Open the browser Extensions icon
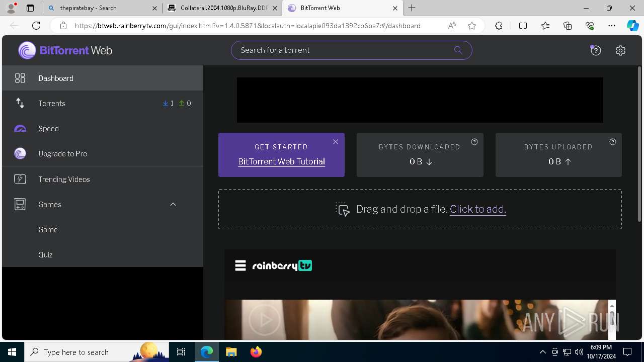This screenshot has width=644, height=362. tap(499, 26)
